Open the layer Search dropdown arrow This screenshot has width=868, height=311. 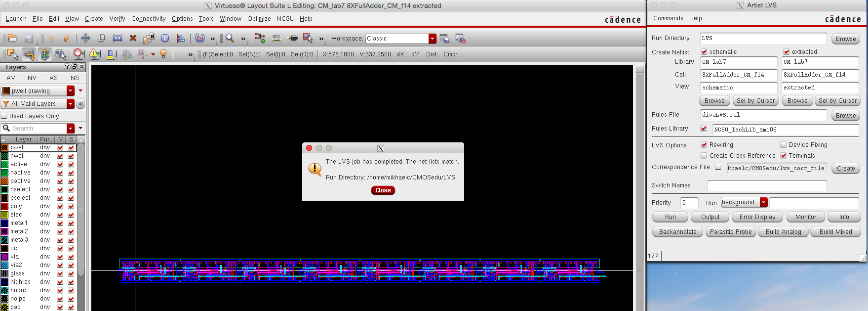point(71,129)
